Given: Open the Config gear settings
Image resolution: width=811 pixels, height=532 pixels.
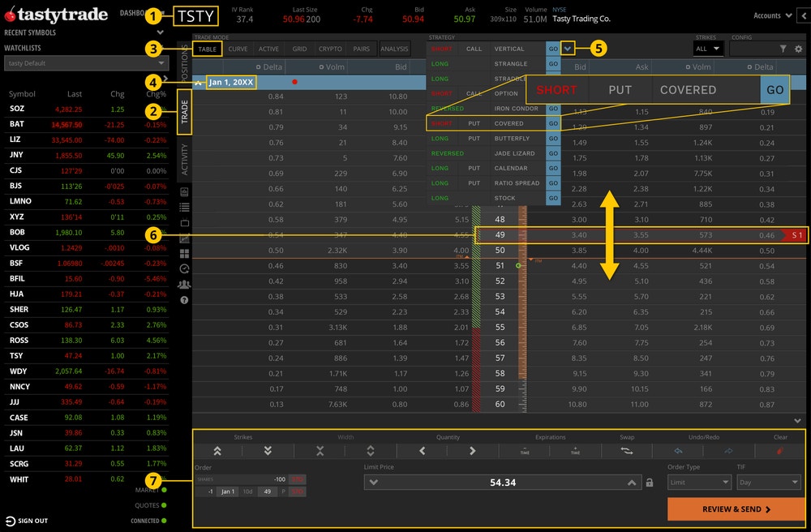Looking at the screenshot, I should (x=799, y=49).
